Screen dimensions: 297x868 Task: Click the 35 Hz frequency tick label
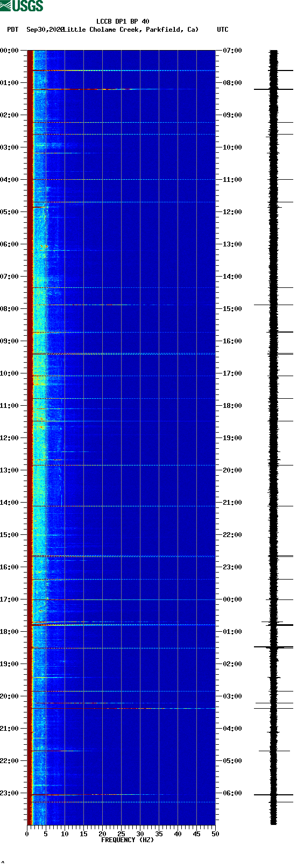159,834
